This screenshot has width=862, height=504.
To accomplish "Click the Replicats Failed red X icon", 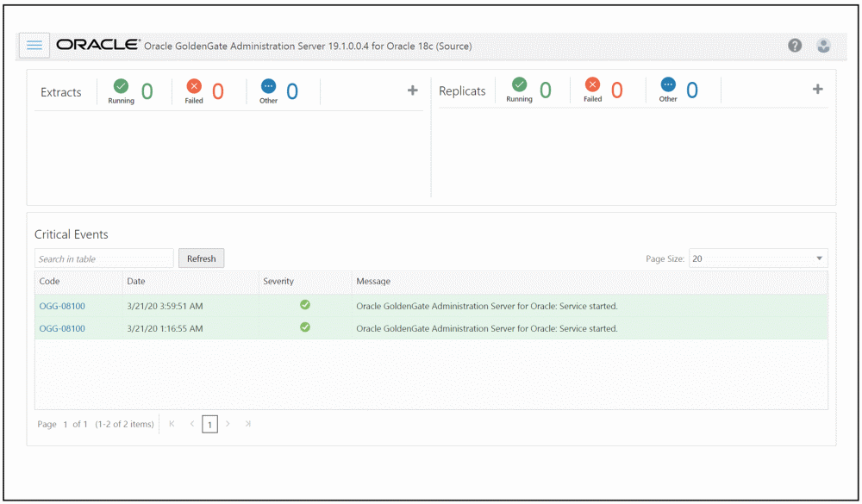I will coord(592,84).
